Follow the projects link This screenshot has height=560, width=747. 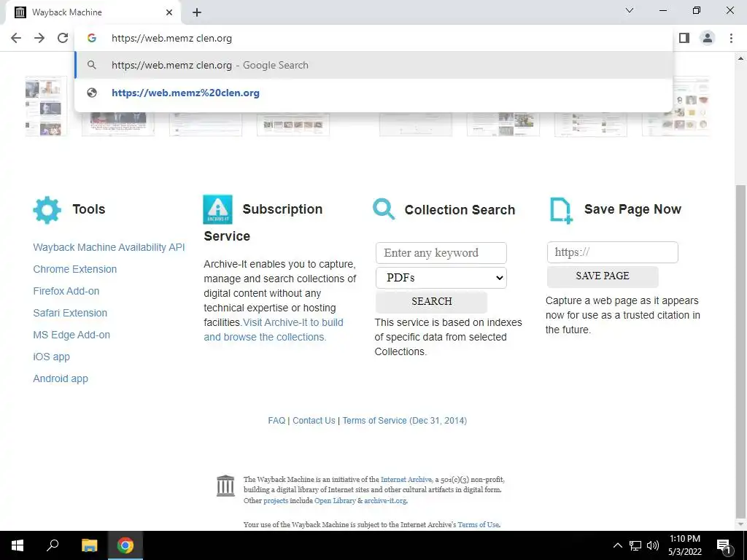click(276, 500)
